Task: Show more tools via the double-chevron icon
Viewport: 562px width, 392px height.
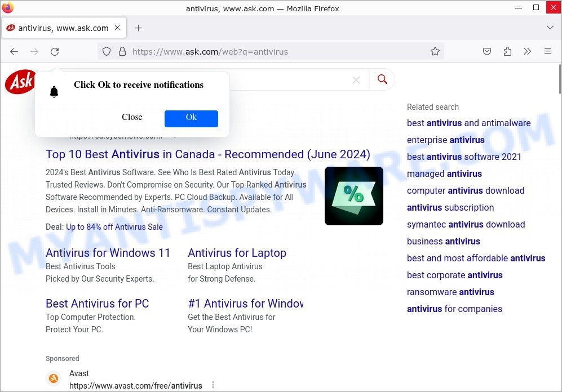Action: pos(527,52)
